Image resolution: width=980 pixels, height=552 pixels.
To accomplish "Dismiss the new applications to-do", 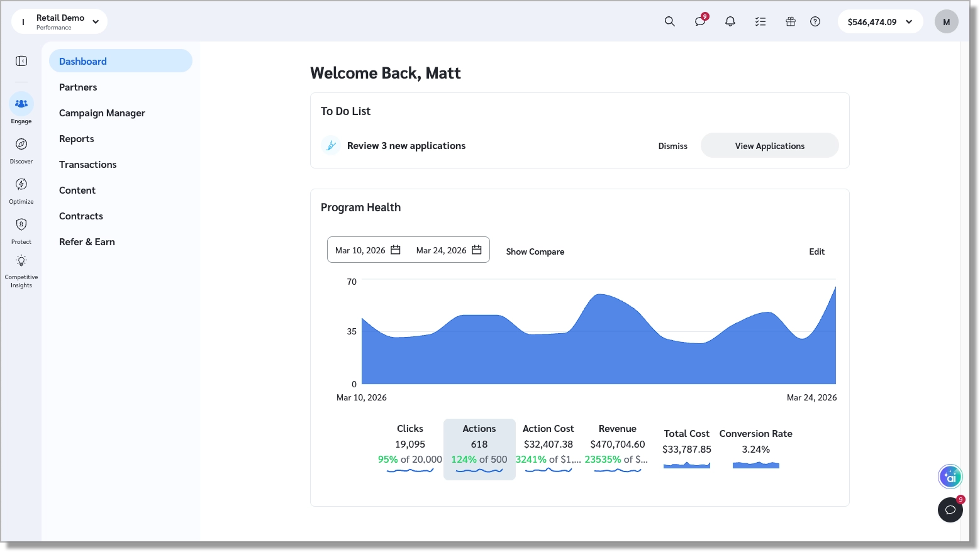I will 673,146.
